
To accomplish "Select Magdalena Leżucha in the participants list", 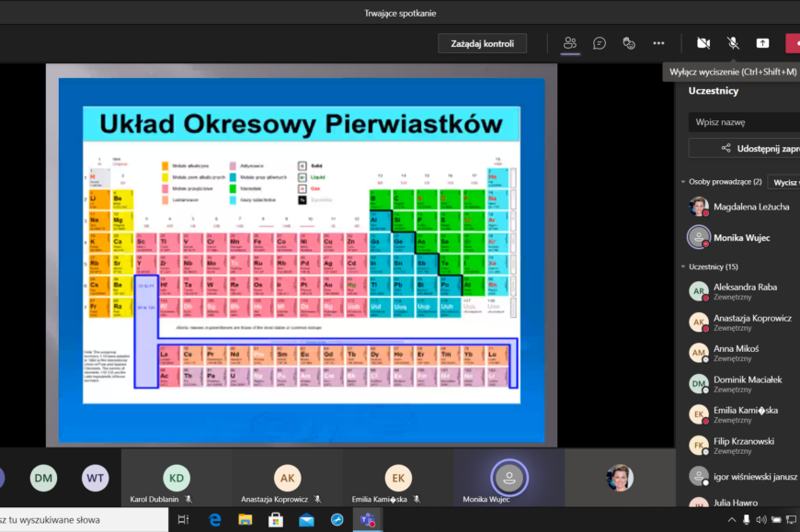I will pyautogui.click(x=743, y=207).
